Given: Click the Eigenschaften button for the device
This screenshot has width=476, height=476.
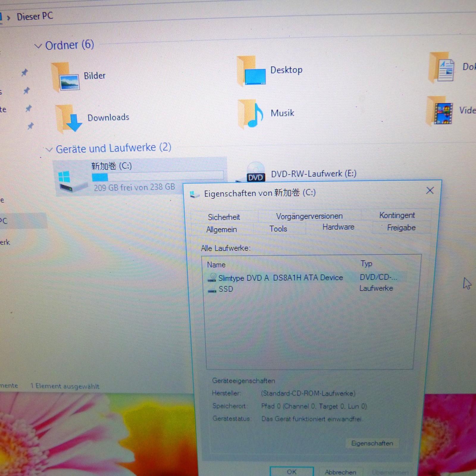Looking at the screenshot, I should tap(372, 443).
